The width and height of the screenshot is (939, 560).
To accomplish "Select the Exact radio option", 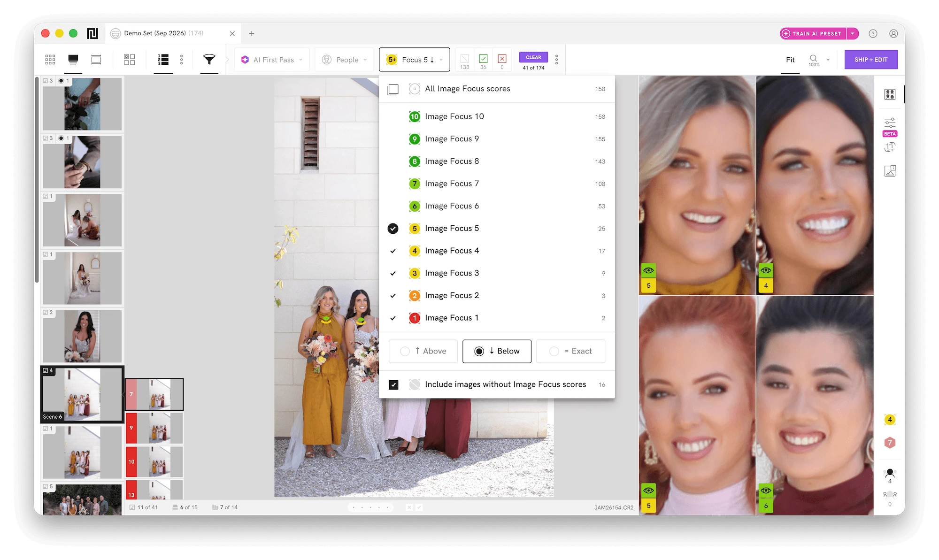I will (x=570, y=351).
